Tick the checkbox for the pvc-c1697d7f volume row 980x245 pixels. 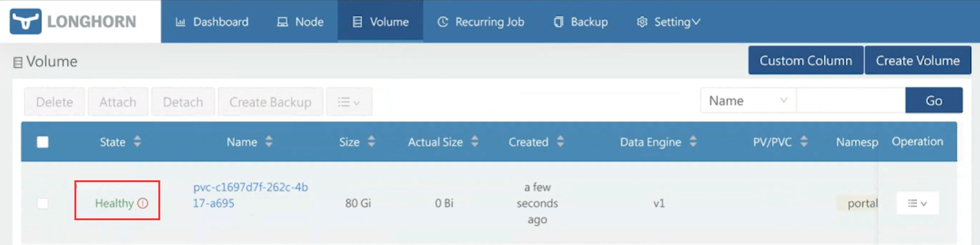pos(43,203)
